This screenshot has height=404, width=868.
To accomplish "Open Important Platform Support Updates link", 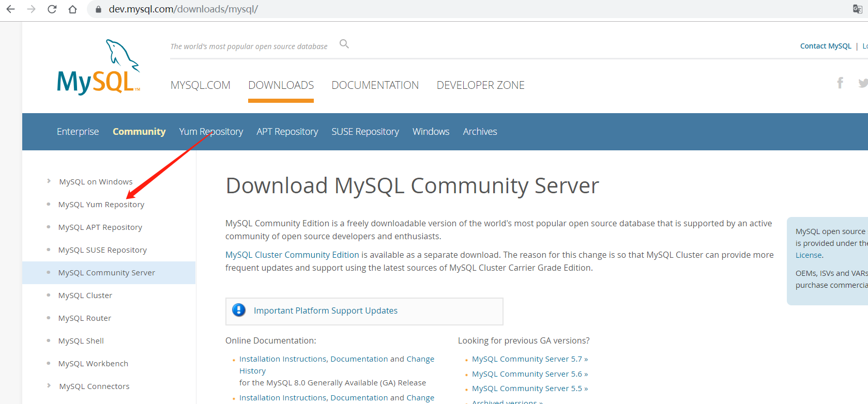I will [x=326, y=310].
